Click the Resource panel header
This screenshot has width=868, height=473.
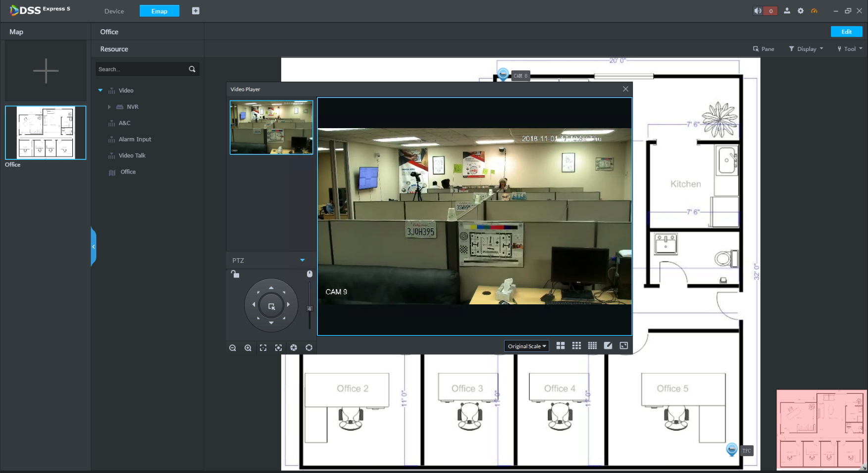148,49
